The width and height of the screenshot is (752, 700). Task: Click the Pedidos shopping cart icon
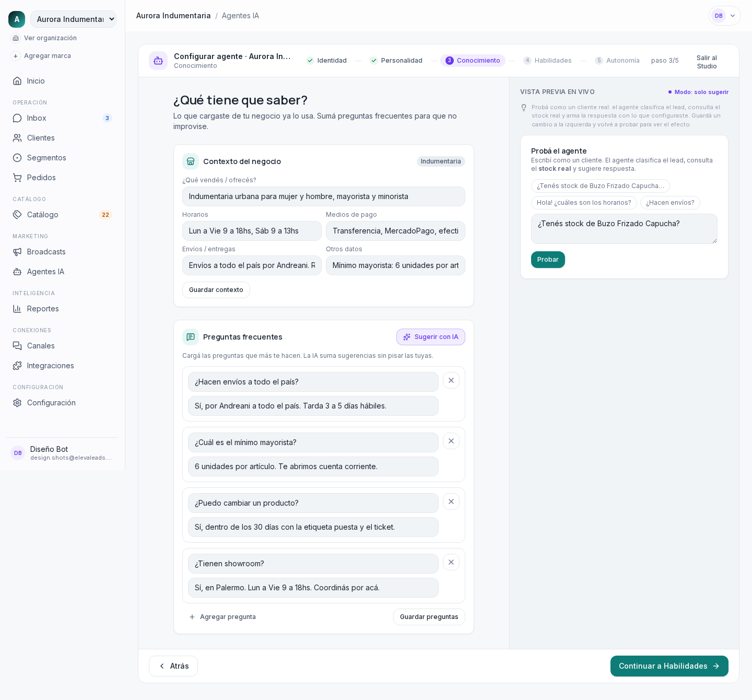coord(17,178)
